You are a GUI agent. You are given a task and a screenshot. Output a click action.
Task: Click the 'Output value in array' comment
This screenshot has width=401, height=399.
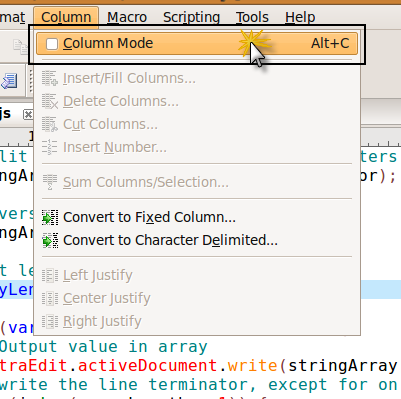pos(103,347)
